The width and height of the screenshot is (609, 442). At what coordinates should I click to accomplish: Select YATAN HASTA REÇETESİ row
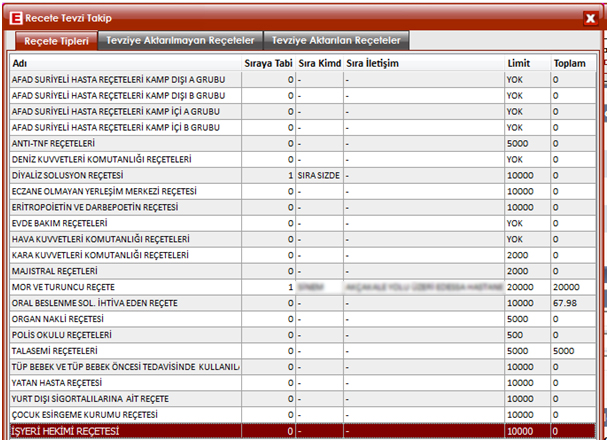pos(303,383)
